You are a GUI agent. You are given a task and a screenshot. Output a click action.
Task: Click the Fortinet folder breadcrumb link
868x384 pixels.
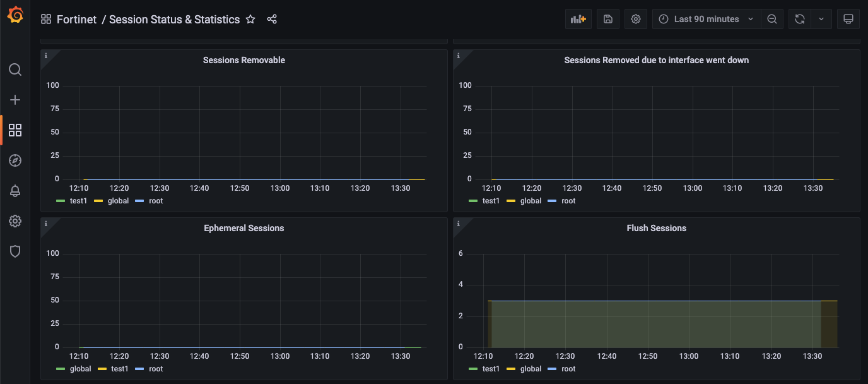point(76,20)
